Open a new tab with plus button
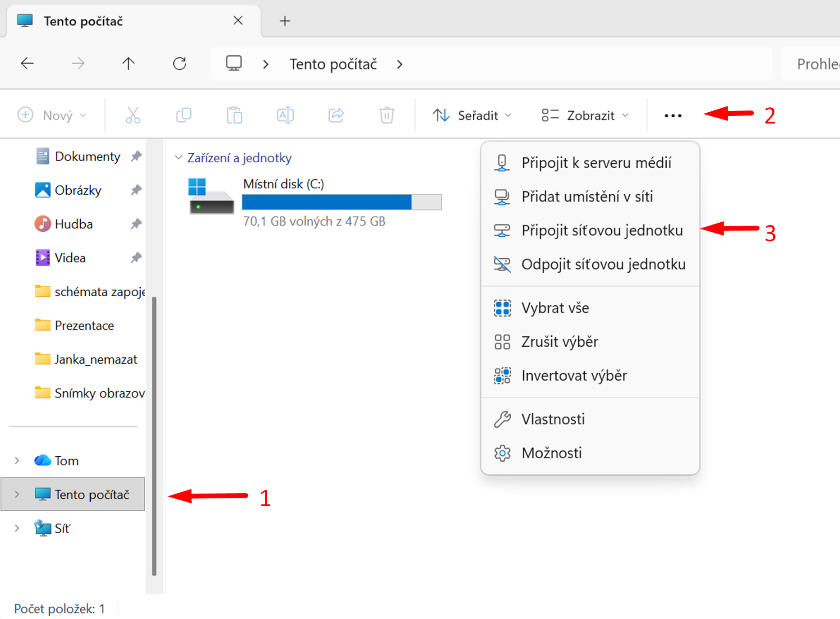Viewport: 840px width, 619px height. tap(285, 21)
